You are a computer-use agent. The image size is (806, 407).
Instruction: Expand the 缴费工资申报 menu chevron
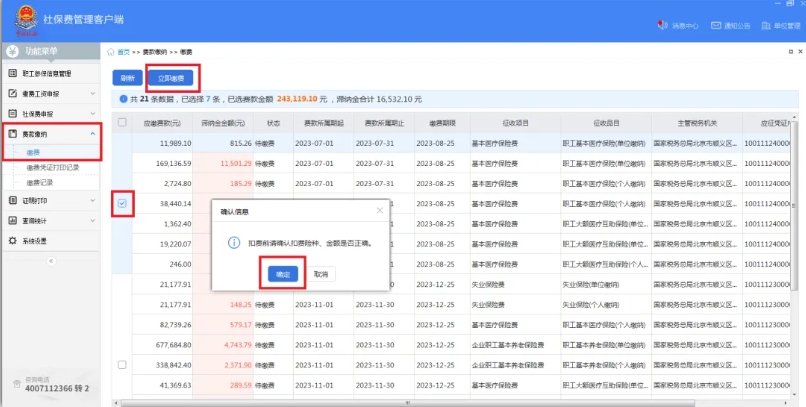pyautogui.click(x=93, y=94)
